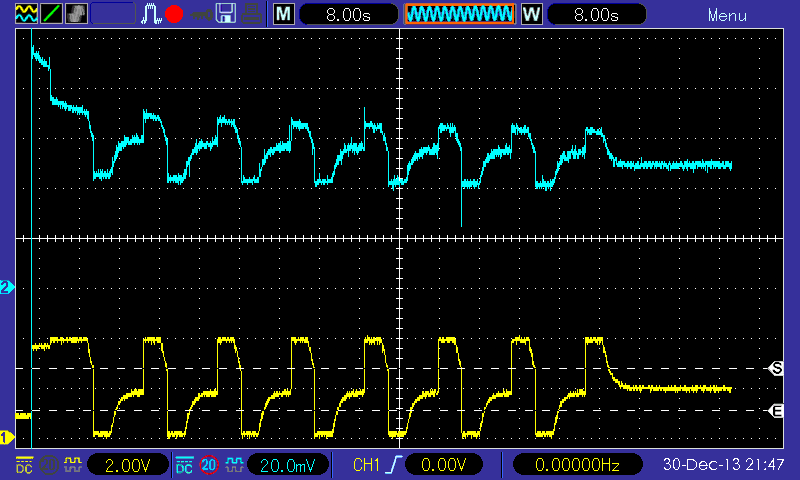Viewport: 800px width, 480px height.
Task: Click the M main timebase icon
Action: click(284, 14)
